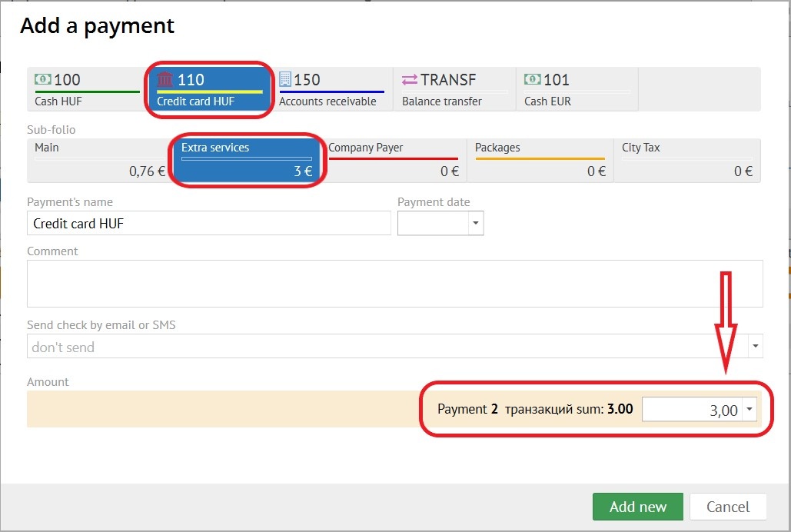Click the Payment date input box
This screenshot has width=791, height=532.
pyautogui.click(x=433, y=223)
